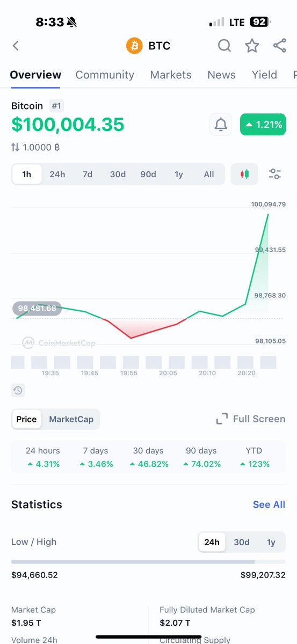Share BTC page via share icon
Image resolution: width=297 pixels, height=644 pixels.
coord(279,46)
